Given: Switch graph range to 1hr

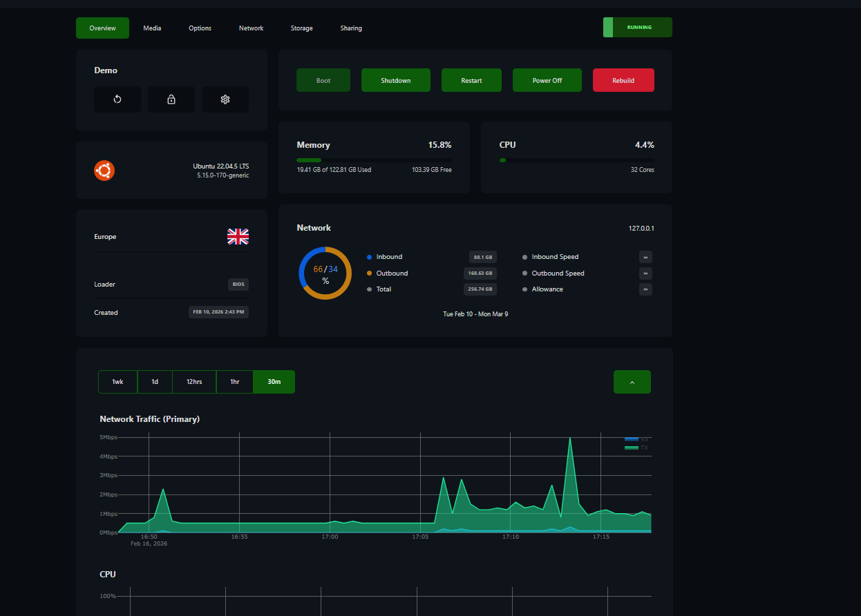Looking at the screenshot, I should pyautogui.click(x=235, y=382).
